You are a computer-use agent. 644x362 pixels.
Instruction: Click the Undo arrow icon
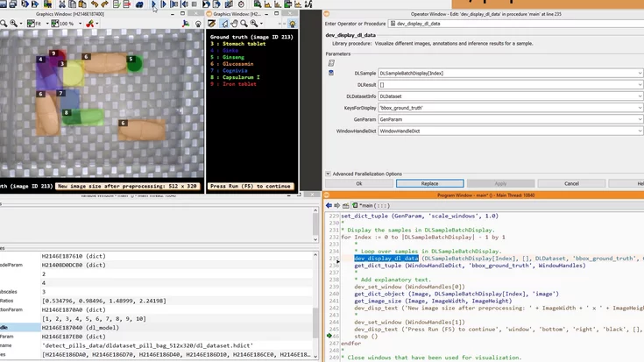coord(94,4)
